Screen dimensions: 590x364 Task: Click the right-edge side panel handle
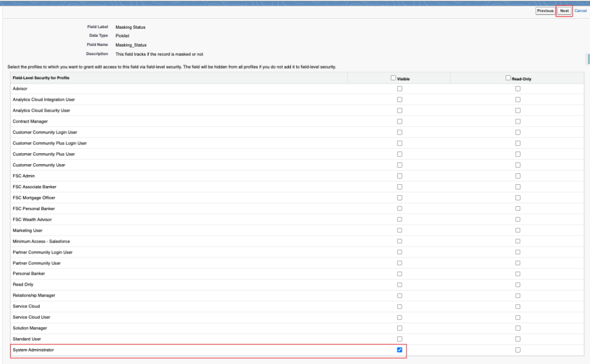[x=588, y=59]
